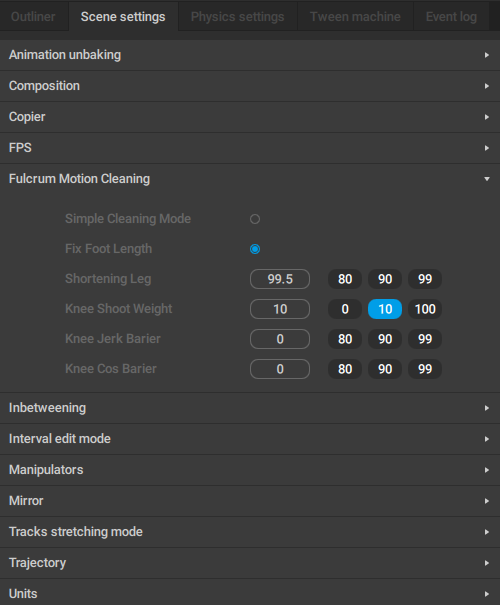
Task: Choose Knee Shoot Weight preset 100
Action: tap(425, 309)
